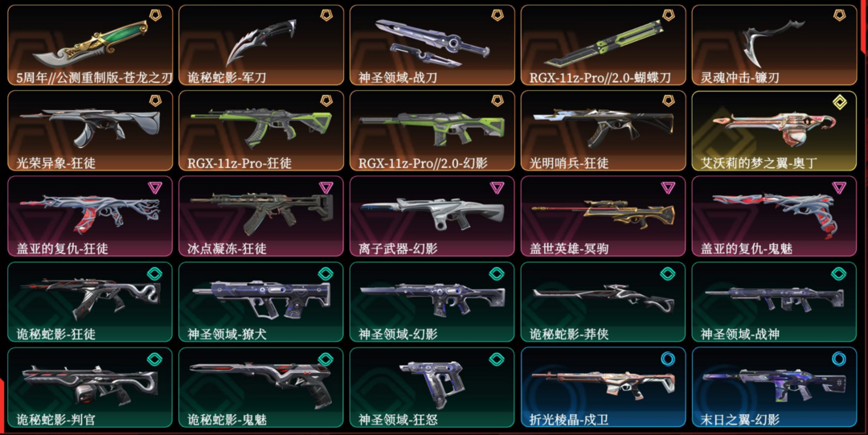Click the orange tier icon on 光荣异象-狂徒

coord(155,101)
